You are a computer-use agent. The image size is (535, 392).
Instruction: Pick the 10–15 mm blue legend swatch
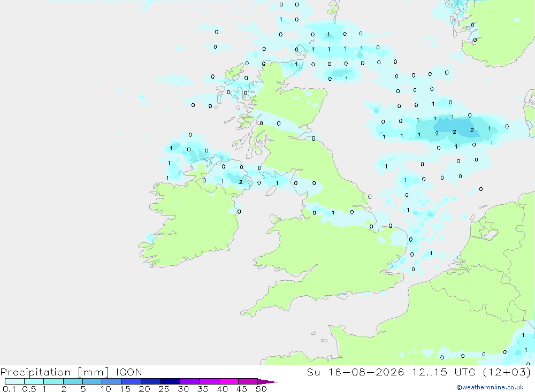(x=112, y=381)
